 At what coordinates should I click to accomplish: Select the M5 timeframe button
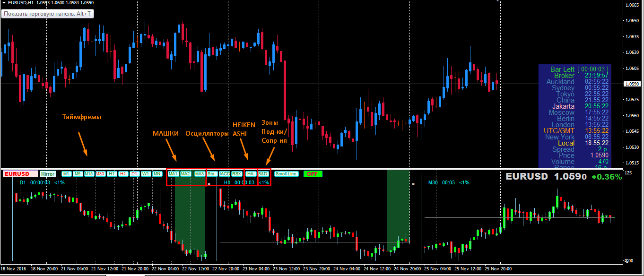pos(78,174)
